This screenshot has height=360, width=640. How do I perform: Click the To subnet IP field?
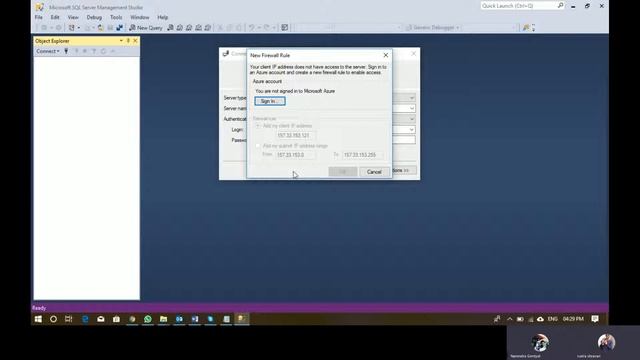click(362, 155)
